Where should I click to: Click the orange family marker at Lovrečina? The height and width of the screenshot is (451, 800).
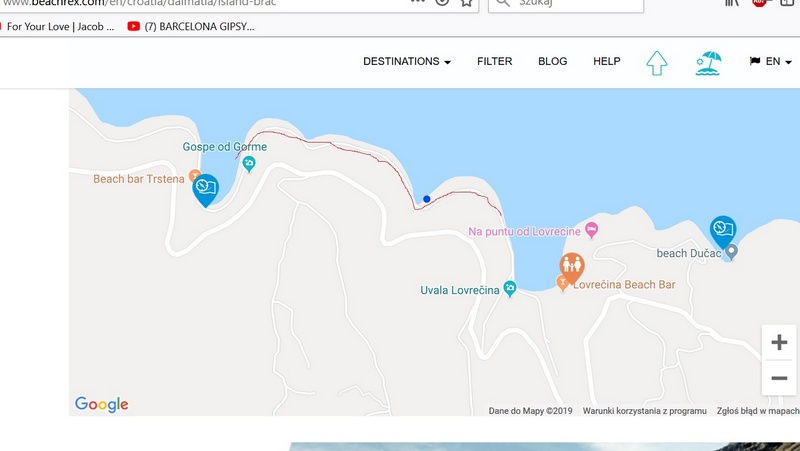point(572,267)
